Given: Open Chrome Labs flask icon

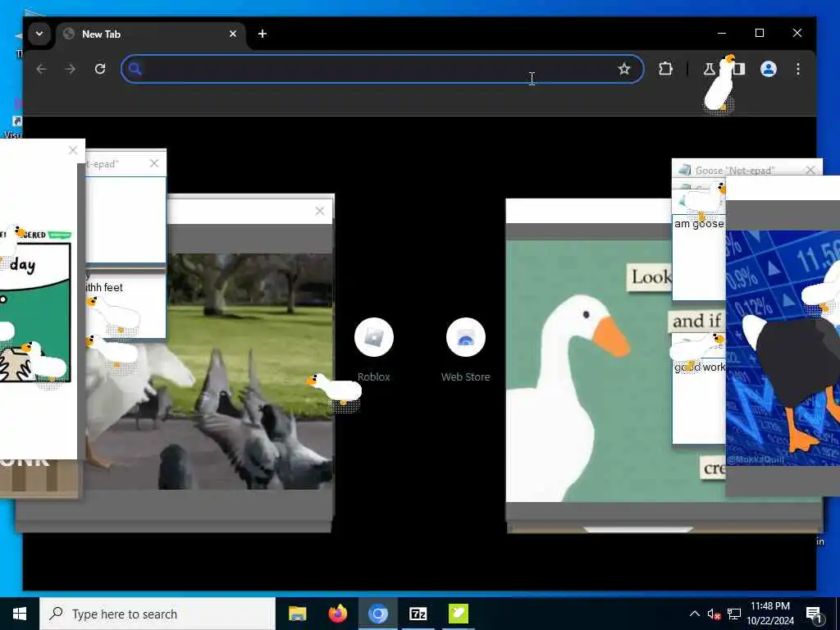Looking at the screenshot, I should (x=708, y=69).
